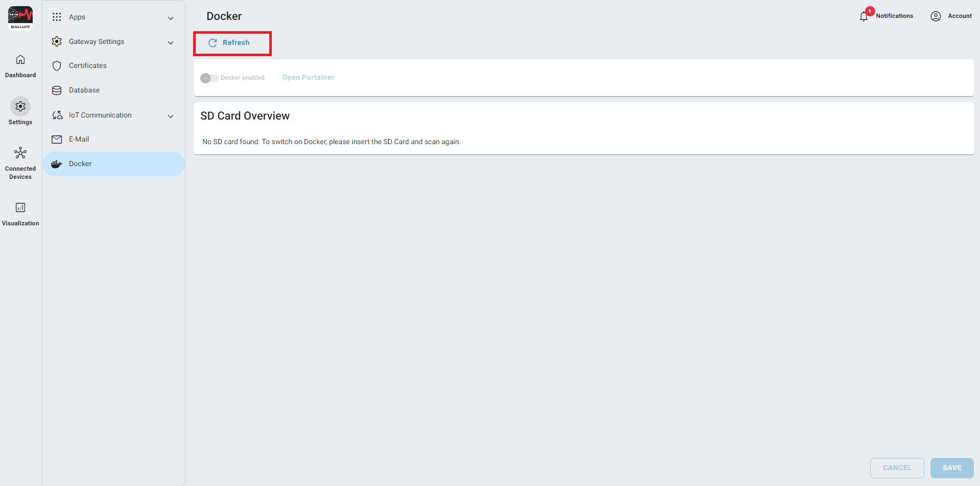This screenshot has width=980, height=486.
Task: Toggle the Docker enabled switch
Action: (x=209, y=78)
